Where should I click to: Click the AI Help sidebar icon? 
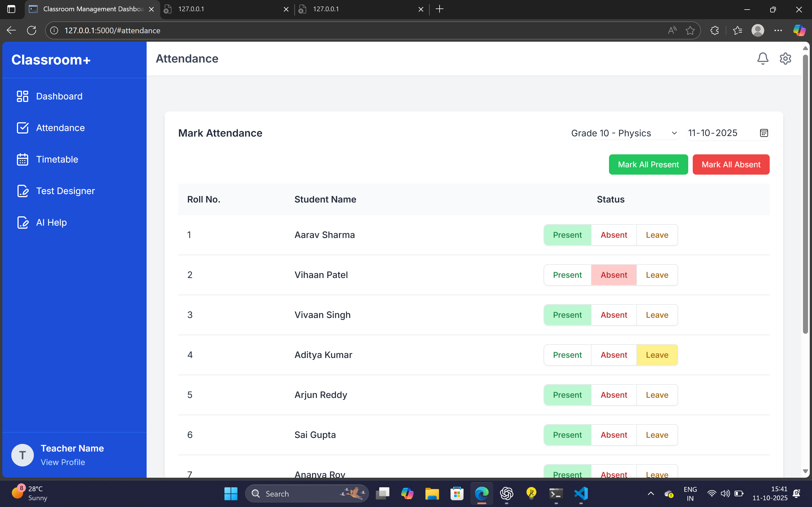click(x=23, y=222)
